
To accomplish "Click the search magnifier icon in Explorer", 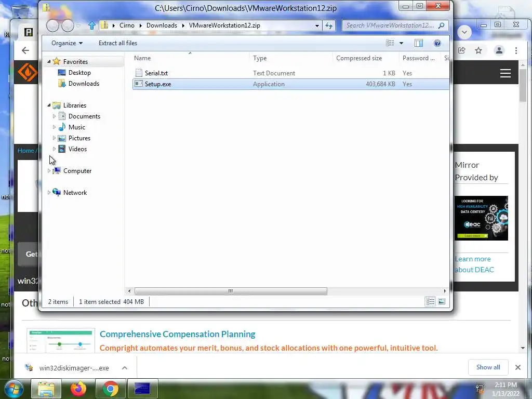I will pyautogui.click(x=441, y=25).
